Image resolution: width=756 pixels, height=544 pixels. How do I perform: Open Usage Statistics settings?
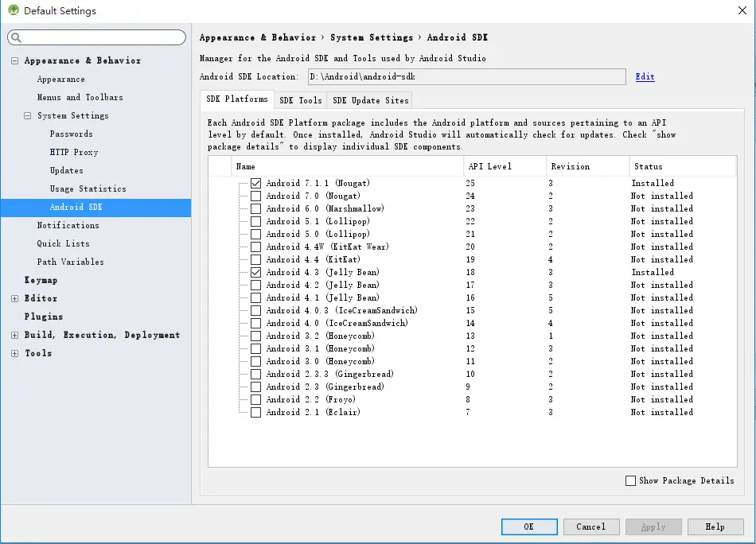88,188
